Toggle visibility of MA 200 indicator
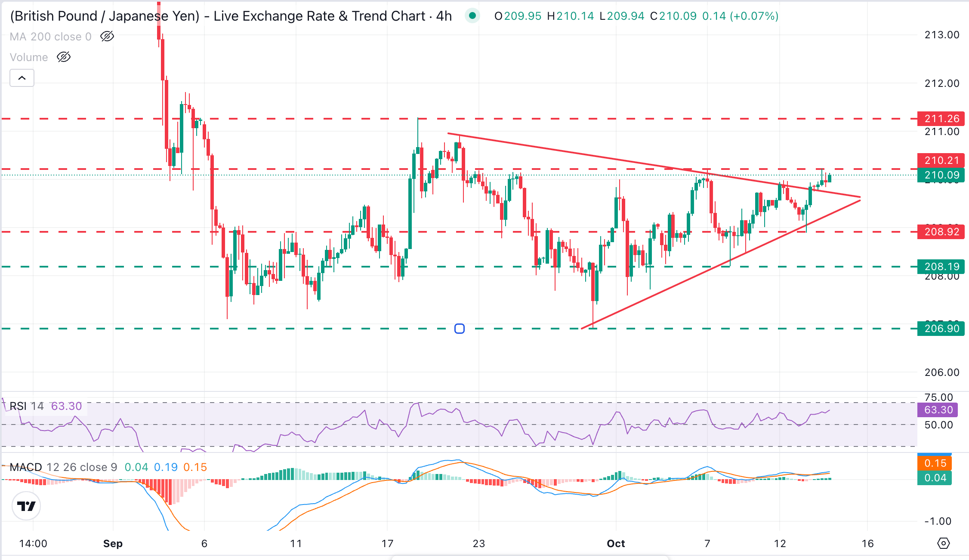 (107, 37)
